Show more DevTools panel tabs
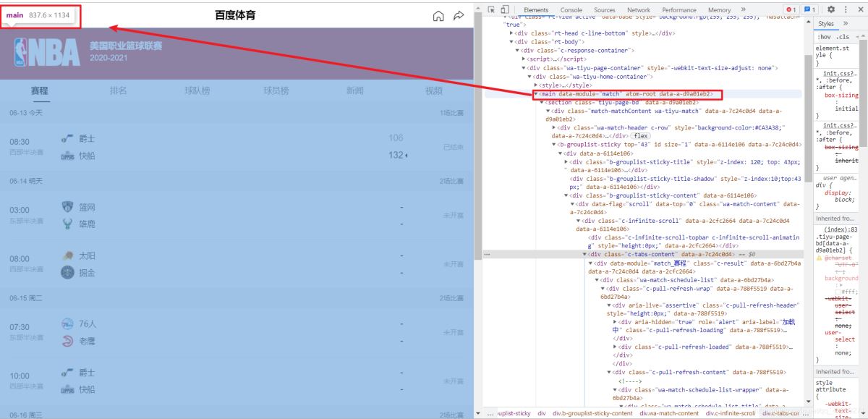Image resolution: width=868 pixels, height=419 pixels. tap(743, 9)
